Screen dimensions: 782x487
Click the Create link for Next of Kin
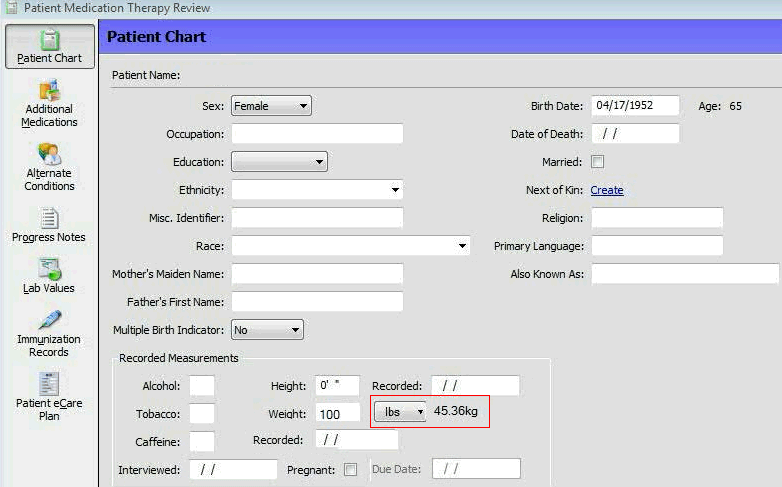tap(606, 190)
